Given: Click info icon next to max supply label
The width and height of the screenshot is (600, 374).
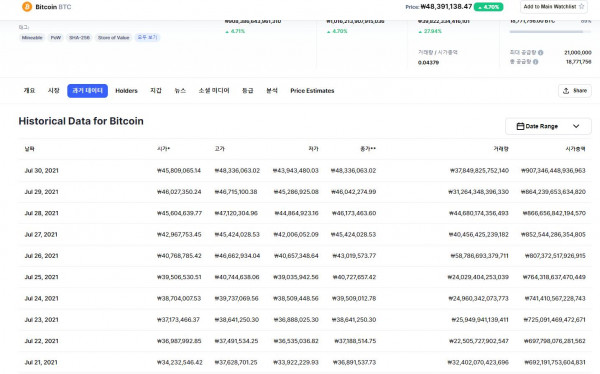Looking at the screenshot, I should click(x=540, y=52).
